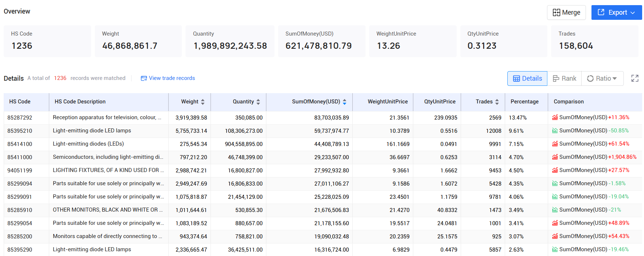Viewport: 644px width, 256px height.
Task: Sort by Quantity column
Action: pos(258,102)
